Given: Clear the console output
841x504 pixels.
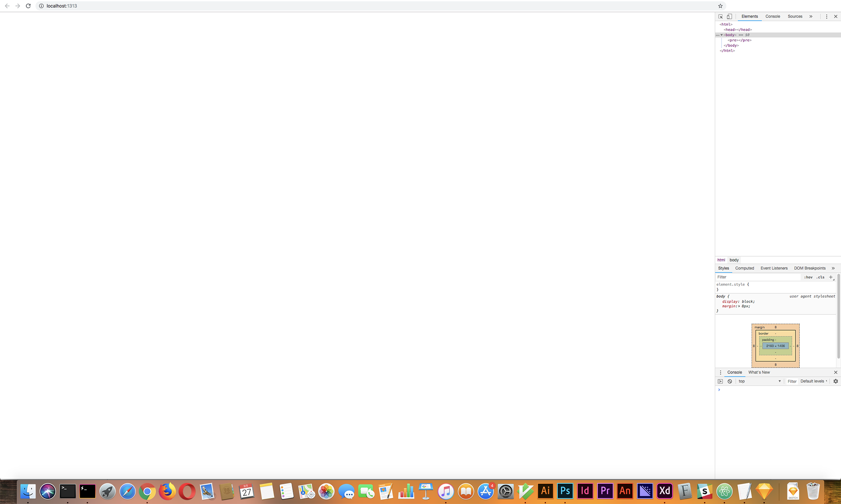Looking at the screenshot, I should tap(730, 381).
